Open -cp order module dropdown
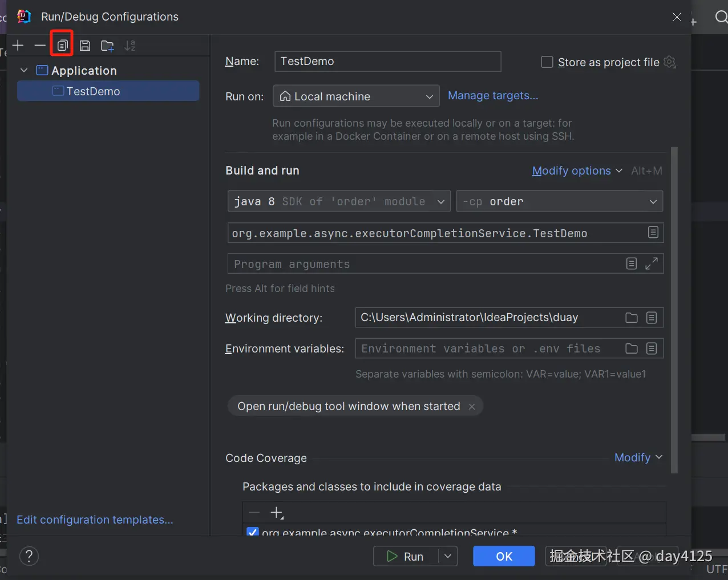728x580 pixels. coord(560,201)
